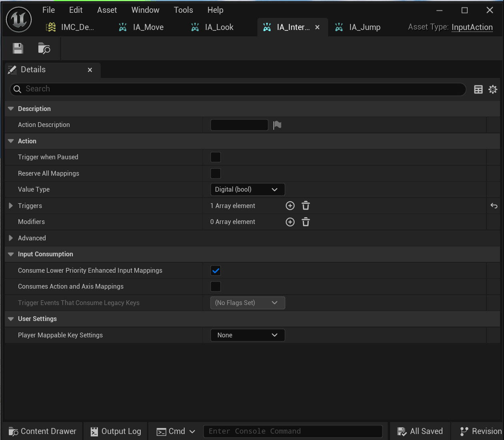504x440 pixels.
Task: Uncheck Consume Lower Priority Enhanced Input Mappings
Action: coord(215,271)
